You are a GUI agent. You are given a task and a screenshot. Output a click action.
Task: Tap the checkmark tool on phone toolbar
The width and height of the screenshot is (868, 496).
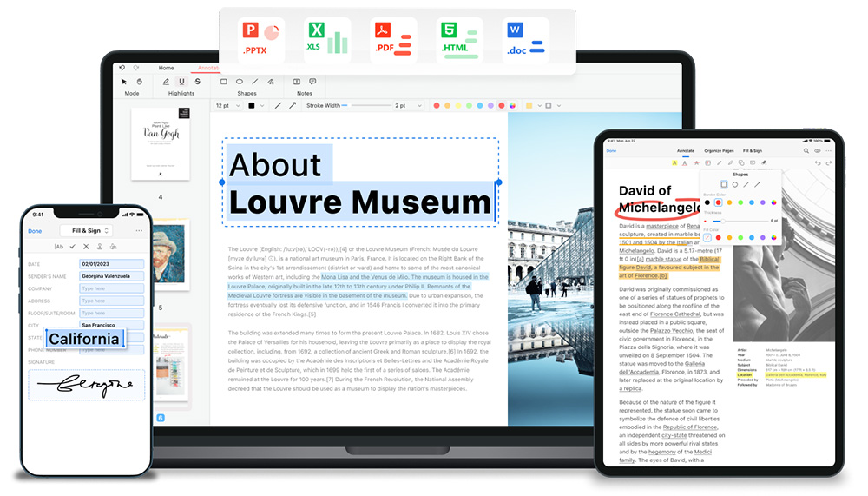click(x=72, y=247)
